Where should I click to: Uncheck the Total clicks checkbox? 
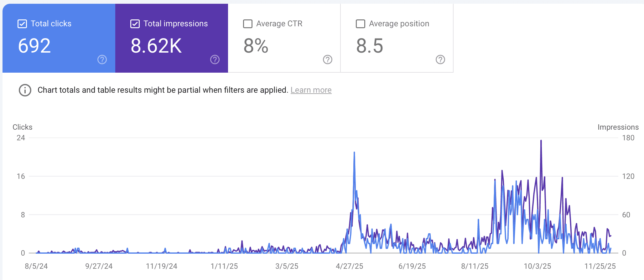pos(22,24)
